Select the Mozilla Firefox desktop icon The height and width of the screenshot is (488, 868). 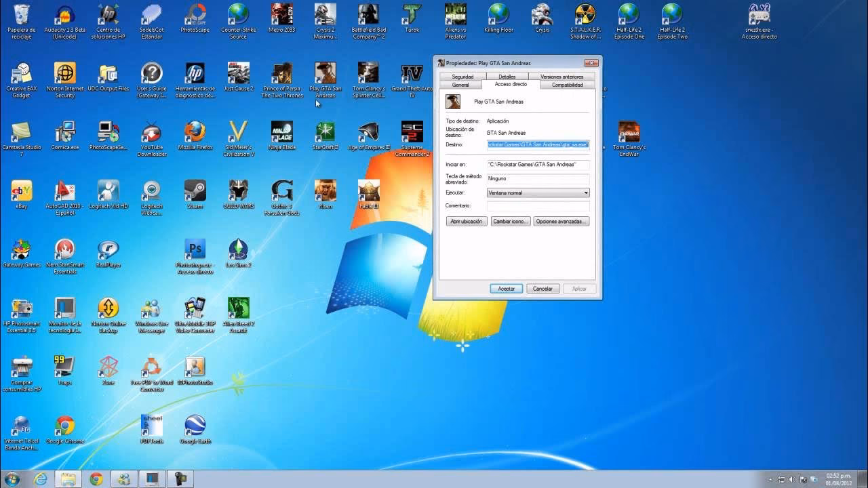tap(195, 136)
